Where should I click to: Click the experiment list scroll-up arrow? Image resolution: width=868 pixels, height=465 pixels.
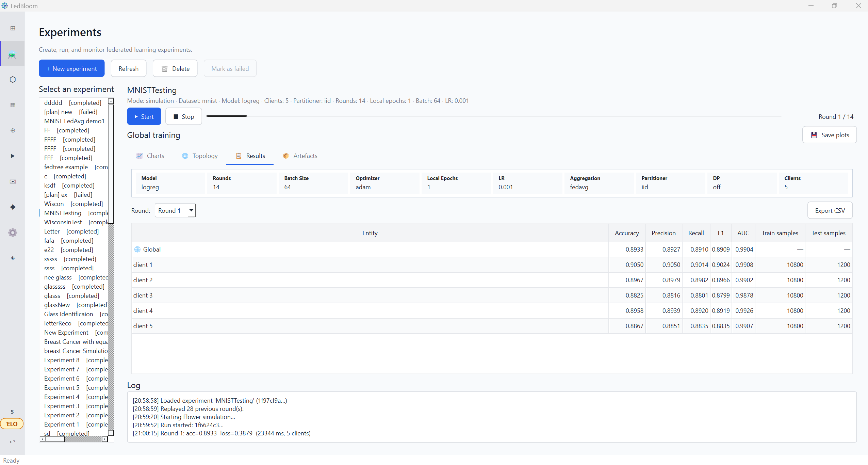click(x=111, y=101)
